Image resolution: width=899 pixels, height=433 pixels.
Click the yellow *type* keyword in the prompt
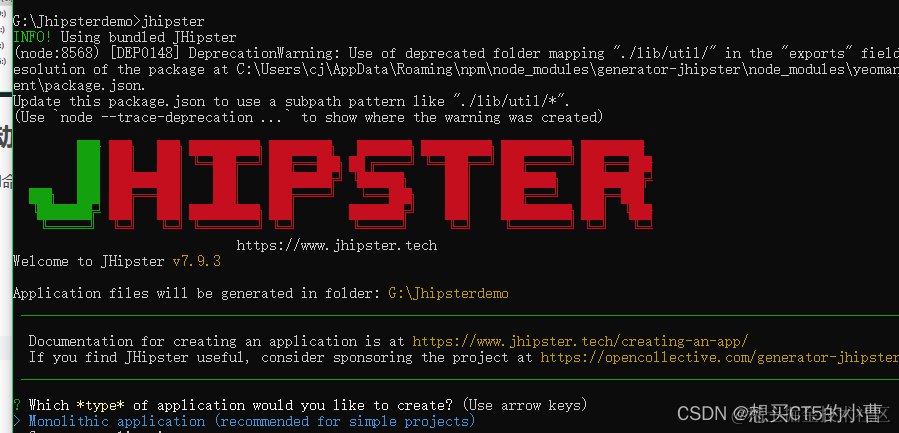pyautogui.click(x=100, y=405)
